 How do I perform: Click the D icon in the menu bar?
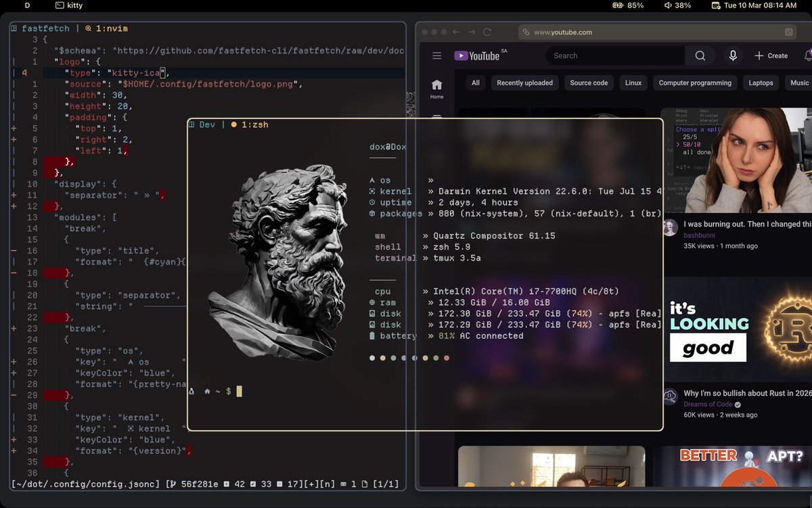click(27, 5)
